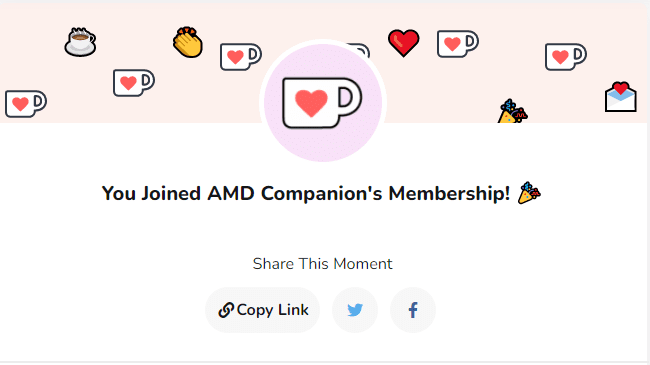650x365 pixels.
Task: Share on Facebook via f icon
Action: coord(413,310)
